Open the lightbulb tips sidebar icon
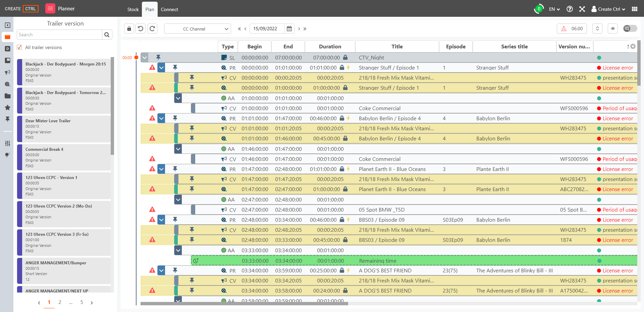 7,155
